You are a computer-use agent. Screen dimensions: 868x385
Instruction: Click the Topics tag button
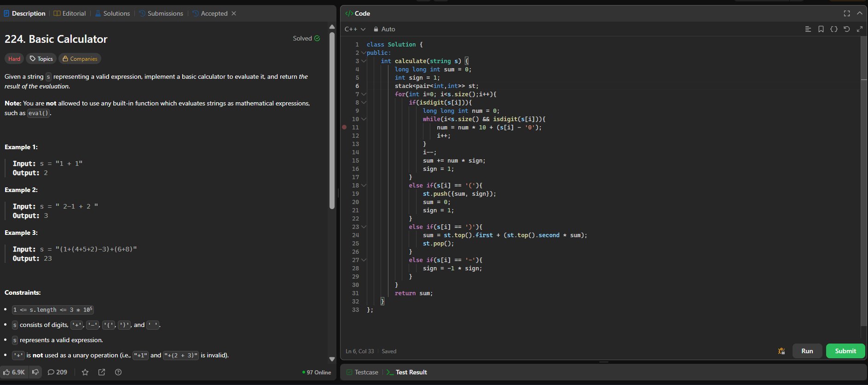click(x=41, y=59)
